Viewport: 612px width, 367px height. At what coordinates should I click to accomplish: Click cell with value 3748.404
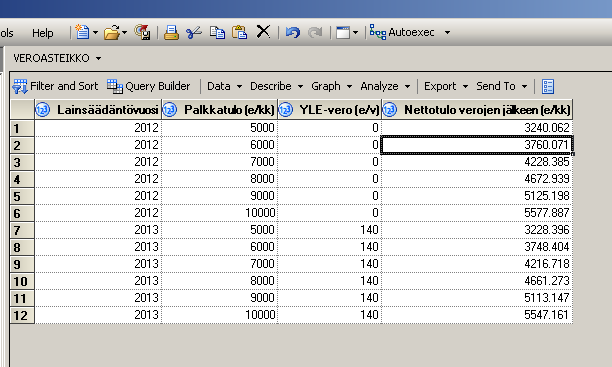coord(477,247)
